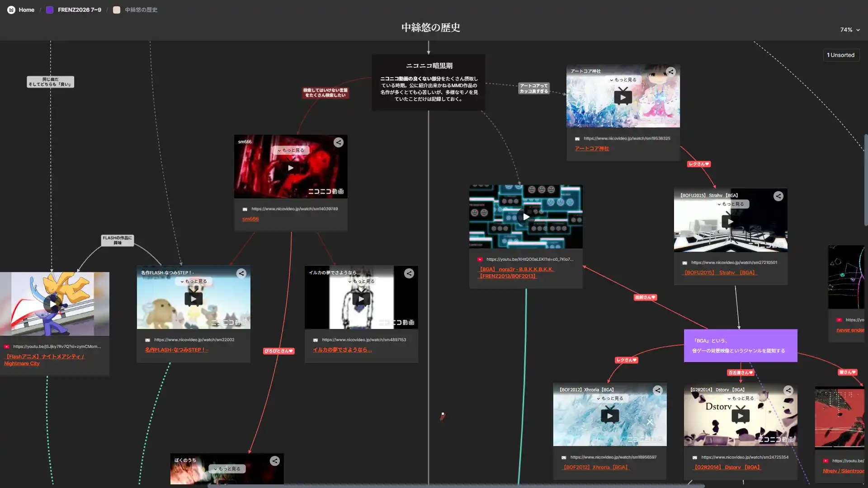Select the 出前さん♥ arrow label

coord(645,297)
